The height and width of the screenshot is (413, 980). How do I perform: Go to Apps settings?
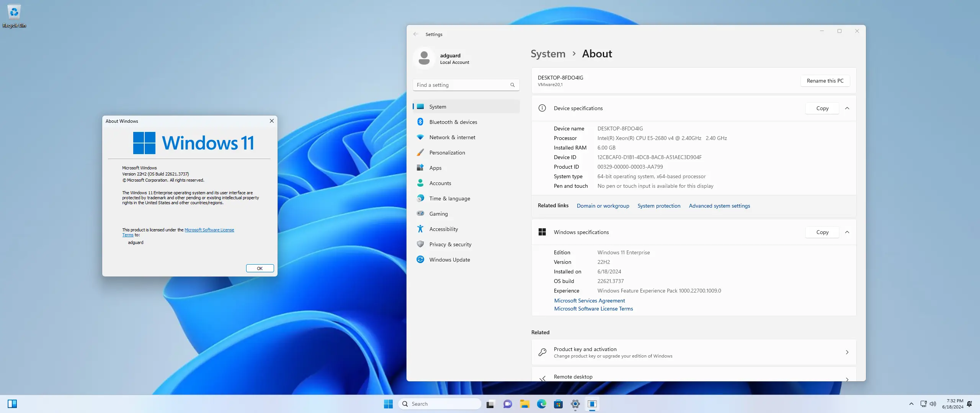pyautogui.click(x=435, y=167)
